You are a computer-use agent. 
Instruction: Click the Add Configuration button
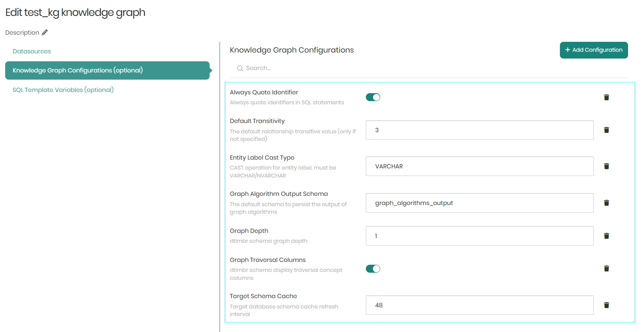593,50
